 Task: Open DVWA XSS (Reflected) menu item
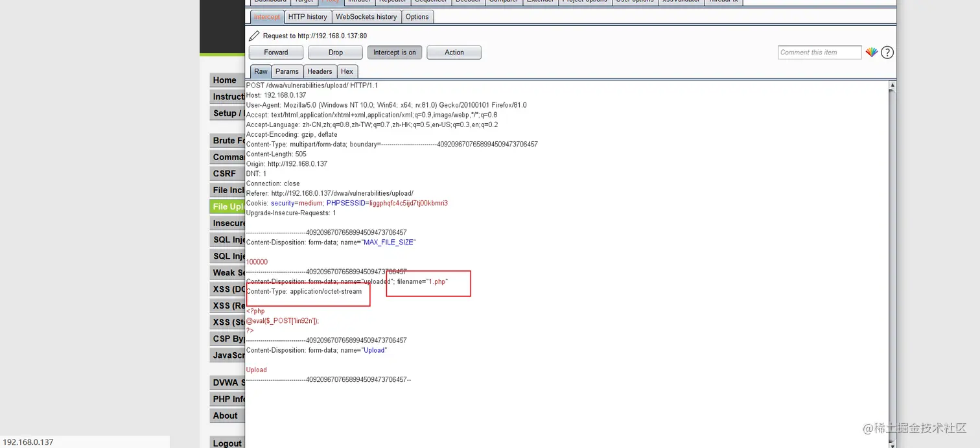click(x=227, y=305)
